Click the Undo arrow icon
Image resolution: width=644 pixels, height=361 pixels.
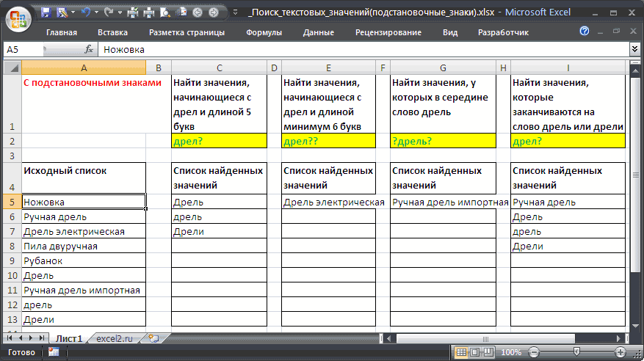pyautogui.click(x=87, y=12)
